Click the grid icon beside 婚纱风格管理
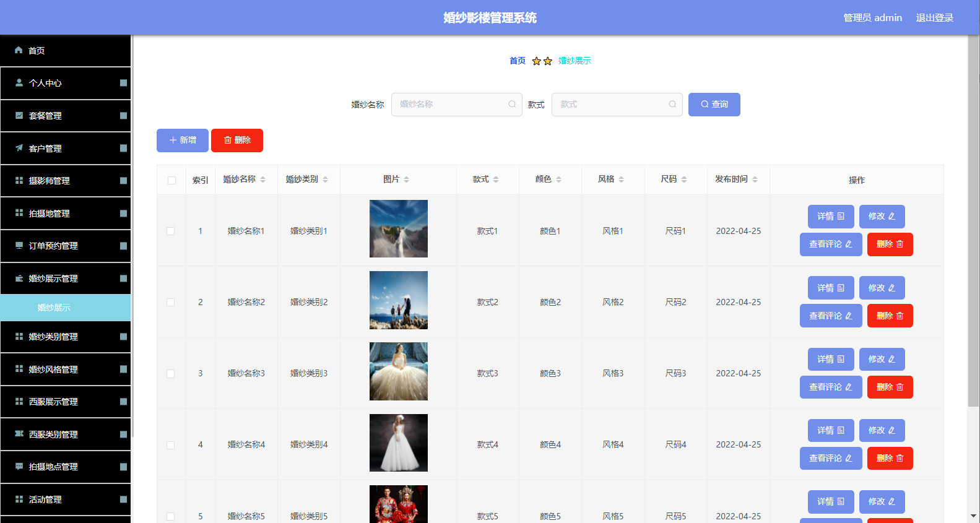 point(19,369)
